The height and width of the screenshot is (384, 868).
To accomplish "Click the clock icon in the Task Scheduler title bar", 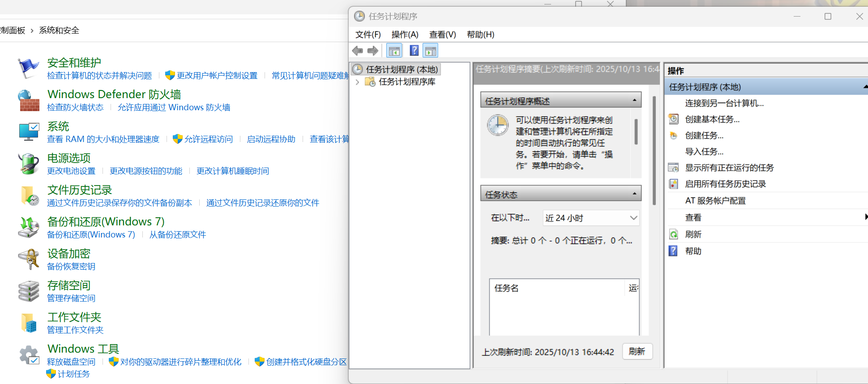I will pos(359,17).
